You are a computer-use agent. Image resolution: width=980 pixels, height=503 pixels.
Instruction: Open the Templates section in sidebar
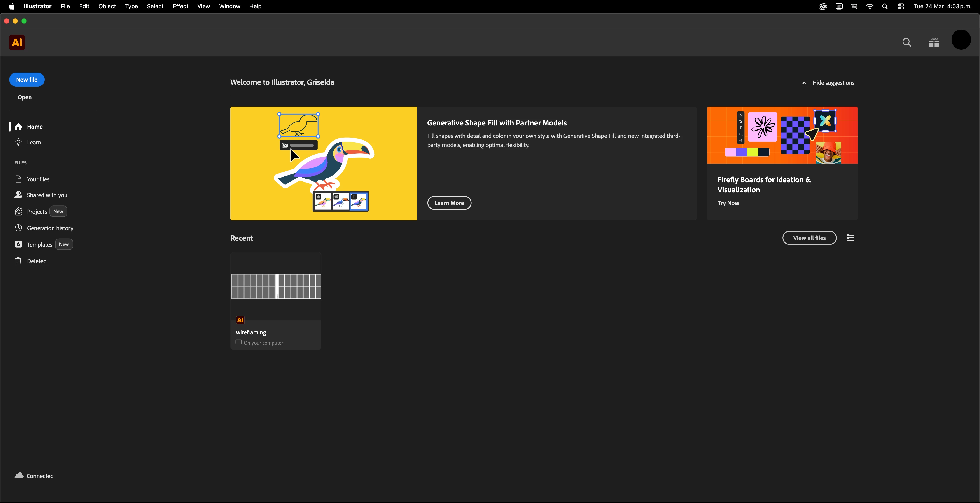coord(40,244)
